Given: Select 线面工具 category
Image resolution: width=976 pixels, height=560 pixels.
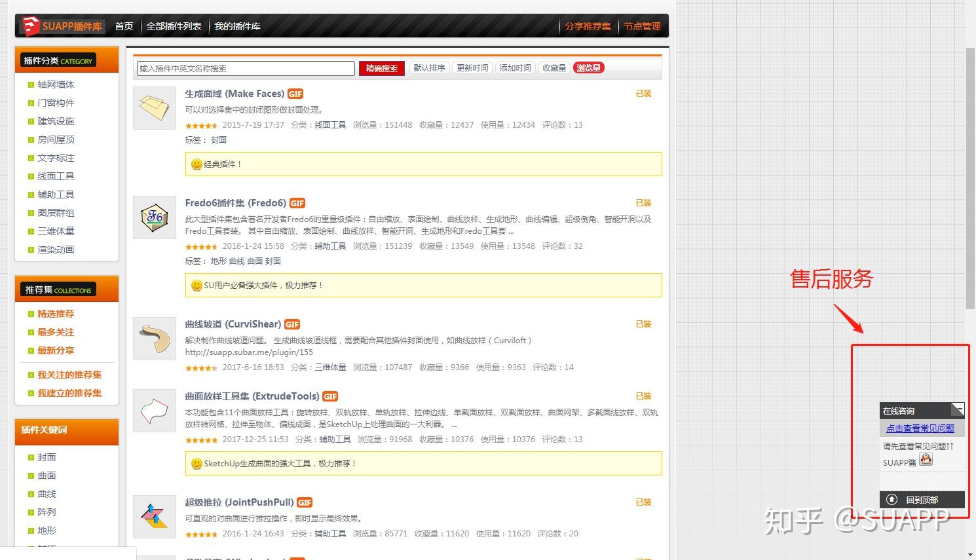Looking at the screenshot, I should (56, 176).
